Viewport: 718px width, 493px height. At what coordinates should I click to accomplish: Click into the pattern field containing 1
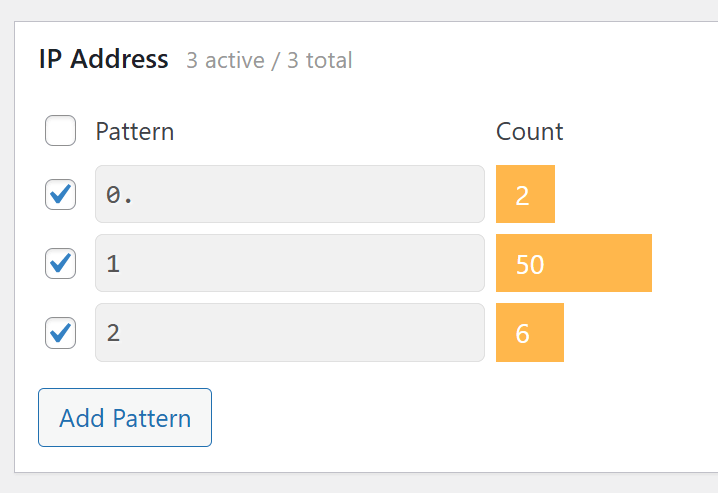point(290,263)
